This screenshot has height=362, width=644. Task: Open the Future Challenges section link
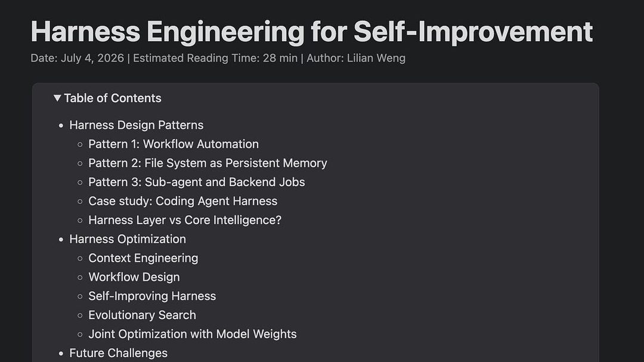click(x=118, y=353)
